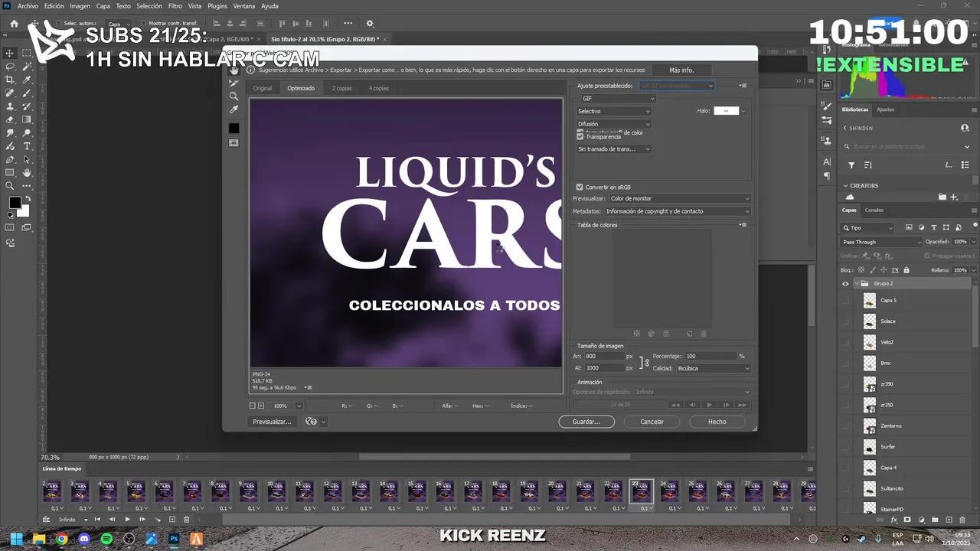This screenshot has height=551, width=980.
Task: Select the Zoom tool in export dialog
Action: pyautogui.click(x=234, y=96)
